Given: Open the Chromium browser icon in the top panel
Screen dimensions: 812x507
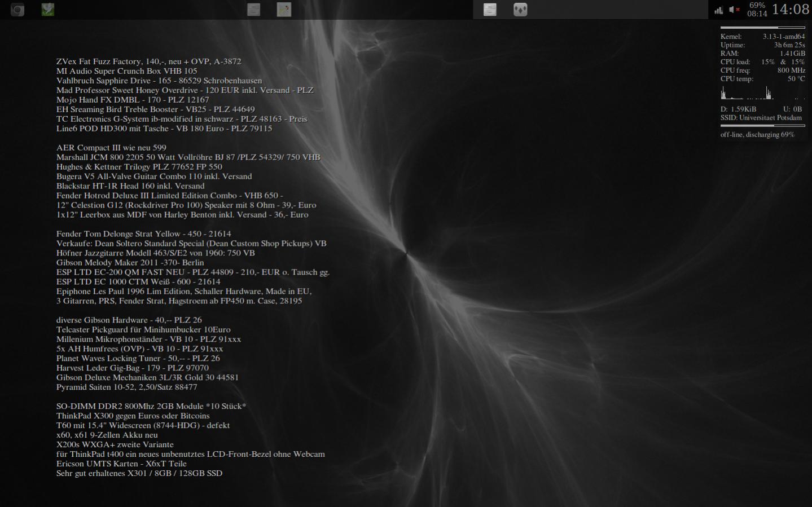Looking at the screenshot, I should (x=17, y=10).
